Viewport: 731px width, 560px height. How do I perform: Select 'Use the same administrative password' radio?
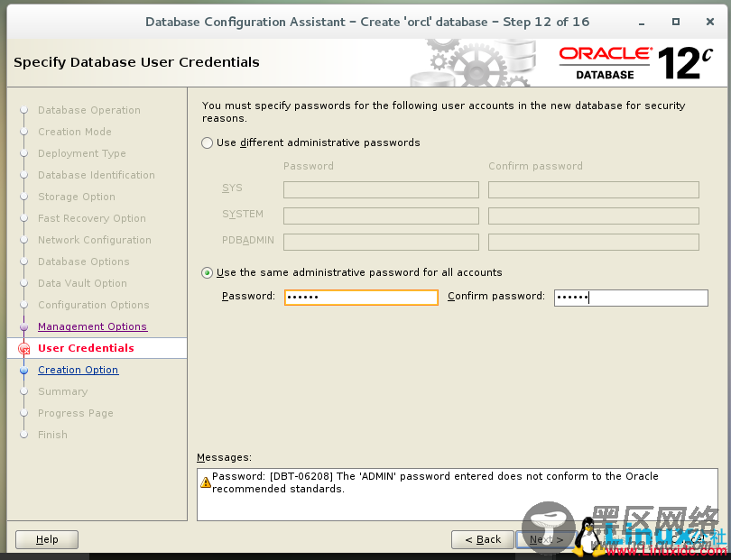pos(207,272)
